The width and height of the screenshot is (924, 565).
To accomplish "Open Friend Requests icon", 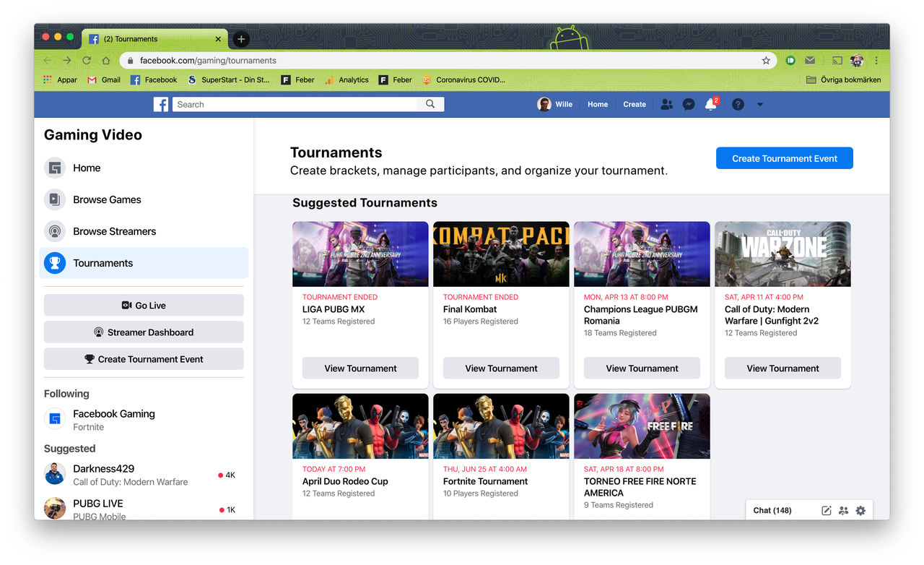I will click(666, 104).
